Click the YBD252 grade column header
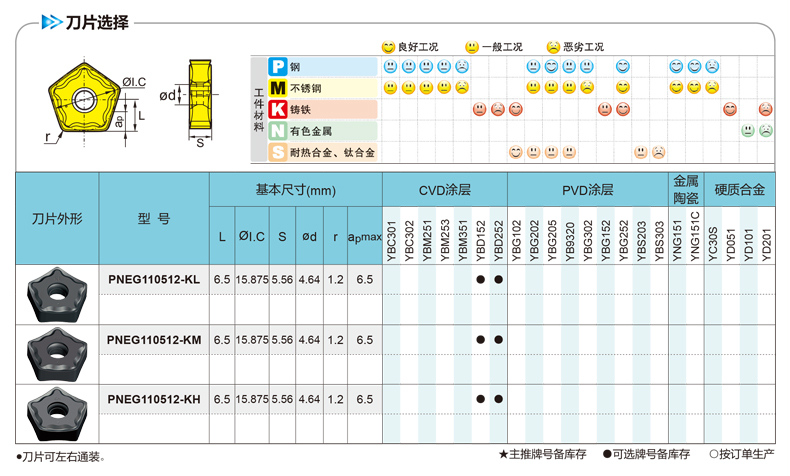The image size is (790, 476). pyautogui.click(x=498, y=241)
